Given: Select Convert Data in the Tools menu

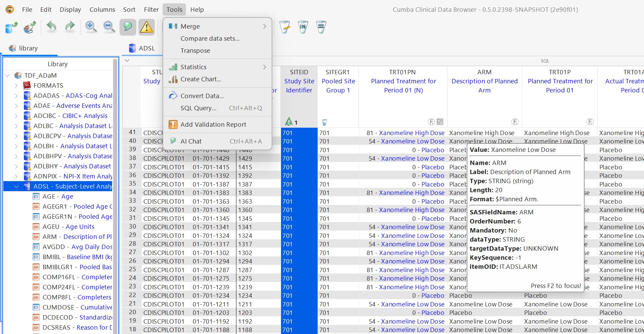Looking at the screenshot, I should pos(217,96).
